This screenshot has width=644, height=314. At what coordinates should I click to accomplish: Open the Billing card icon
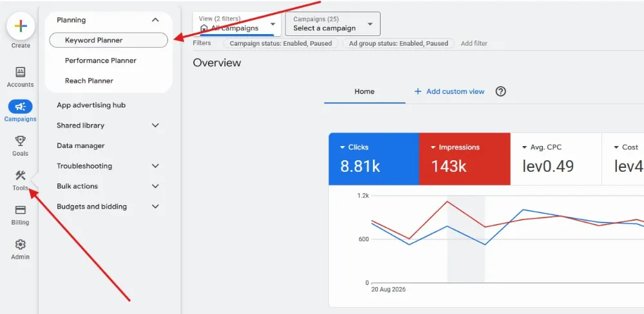coord(20,210)
